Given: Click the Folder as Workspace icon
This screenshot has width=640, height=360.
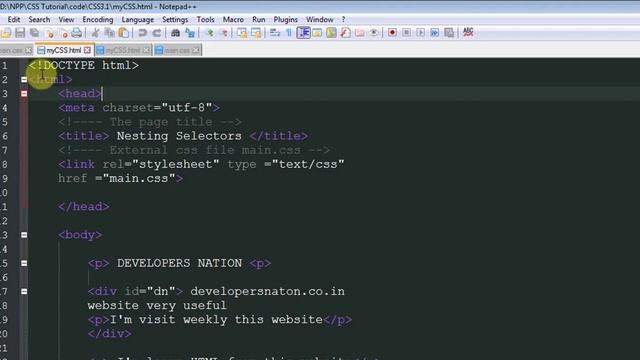Looking at the screenshot, I should [x=360, y=33].
